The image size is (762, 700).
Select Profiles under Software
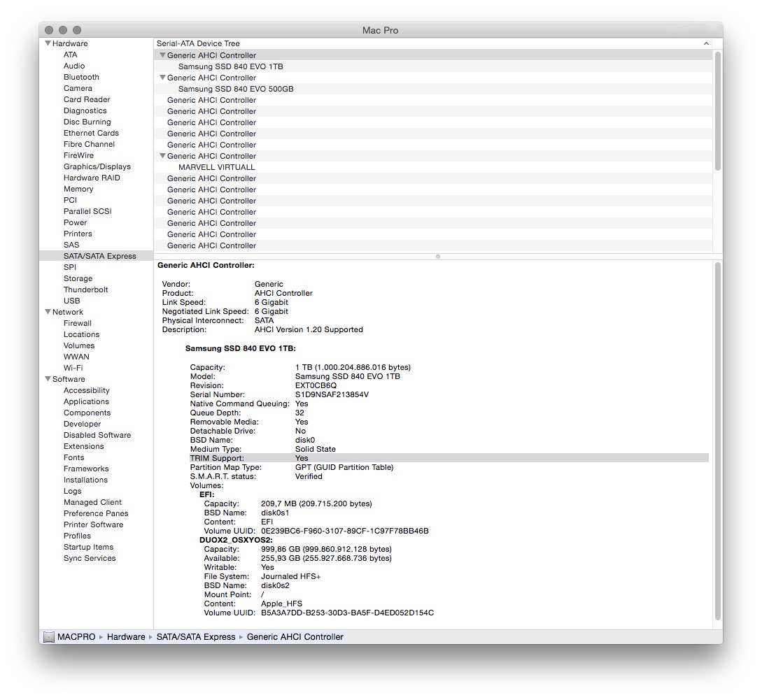click(77, 536)
